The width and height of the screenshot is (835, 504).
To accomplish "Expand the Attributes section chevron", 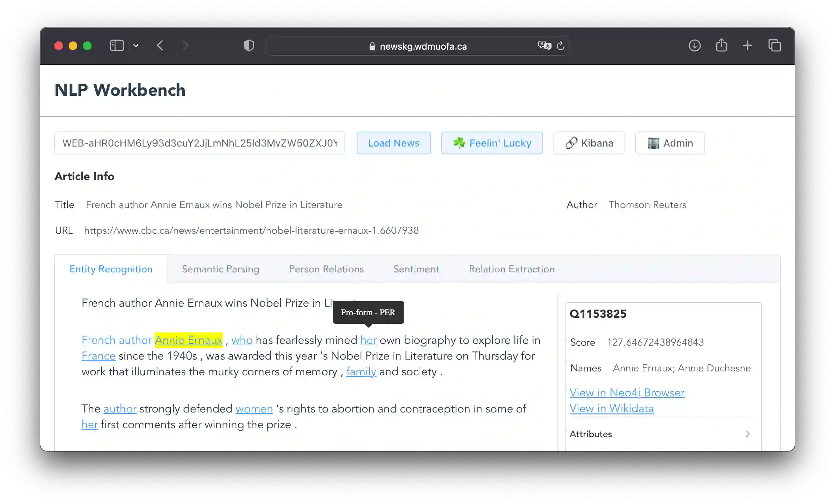I will pyautogui.click(x=748, y=434).
